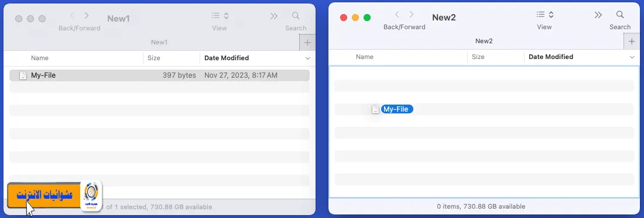Minimize the New2 window with yellow button

pyautogui.click(x=355, y=18)
